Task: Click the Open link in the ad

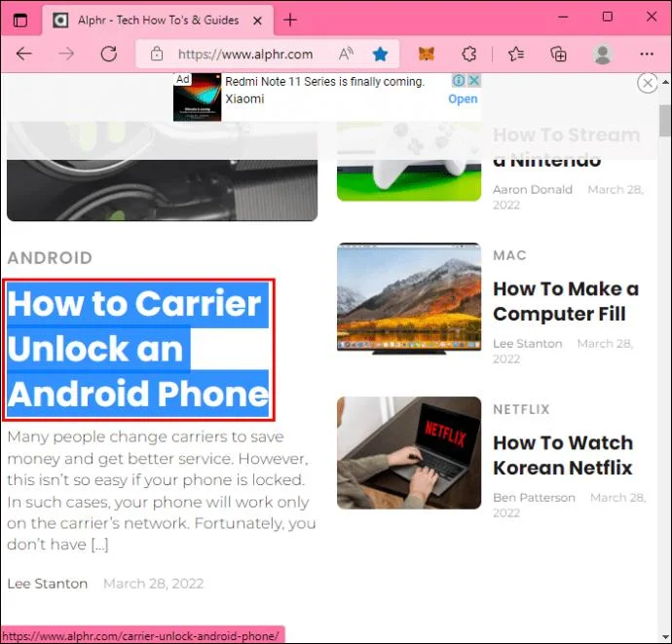Action: (463, 98)
